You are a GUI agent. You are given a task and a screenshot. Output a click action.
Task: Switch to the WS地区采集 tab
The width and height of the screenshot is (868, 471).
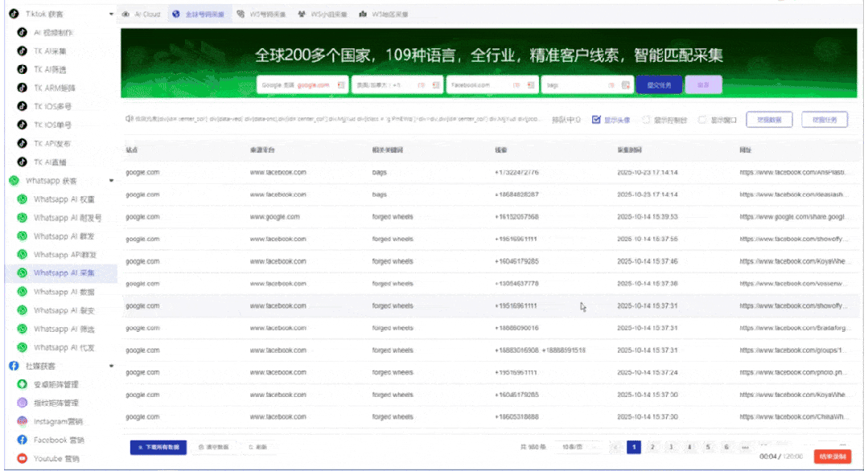(384, 14)
